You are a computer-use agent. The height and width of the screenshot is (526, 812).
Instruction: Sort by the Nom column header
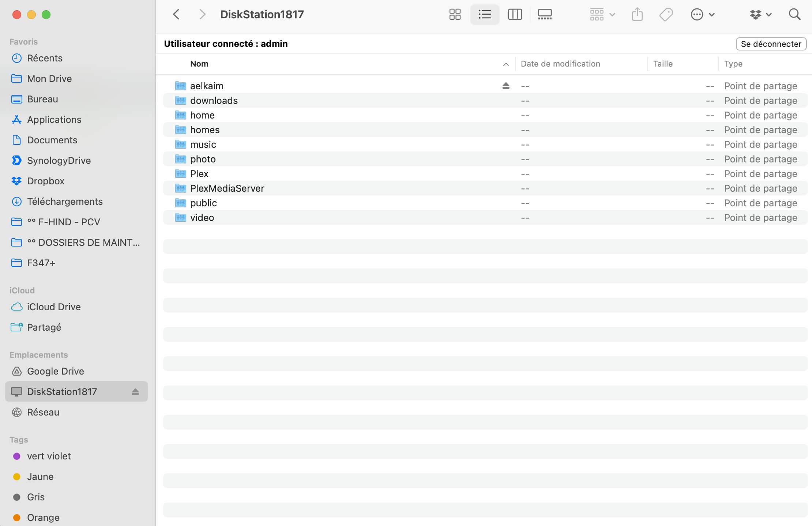click(x=199, y=64)
